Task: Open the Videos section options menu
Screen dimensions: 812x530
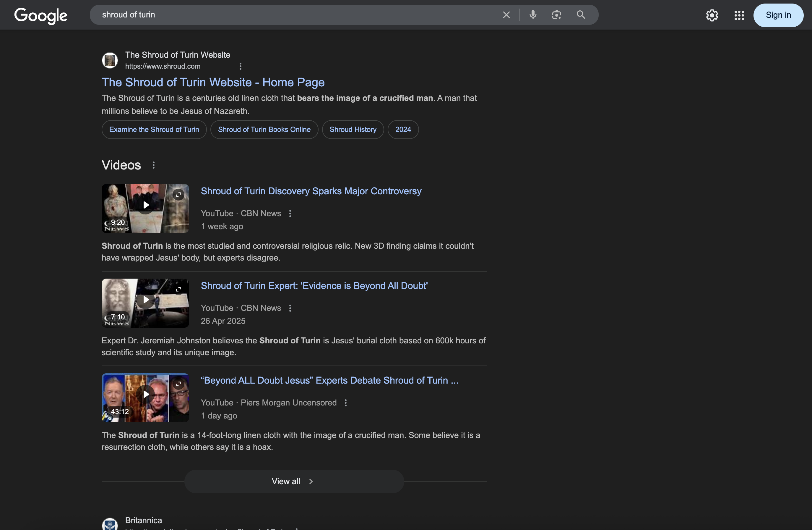Action: [x=154, y=165]
